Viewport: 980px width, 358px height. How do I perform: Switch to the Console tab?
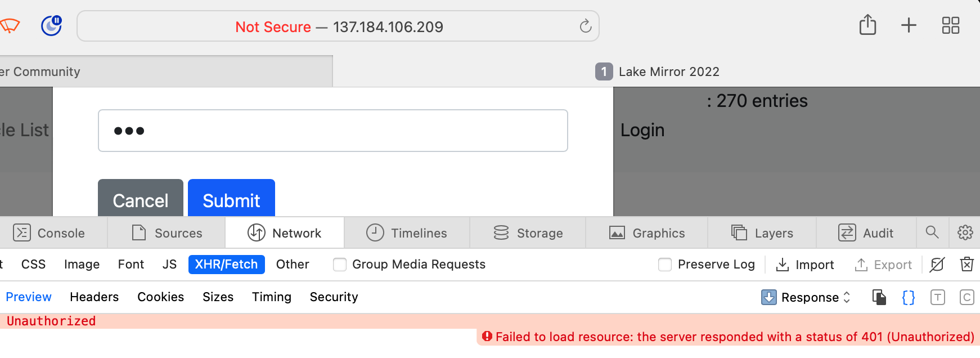[50, 233]
